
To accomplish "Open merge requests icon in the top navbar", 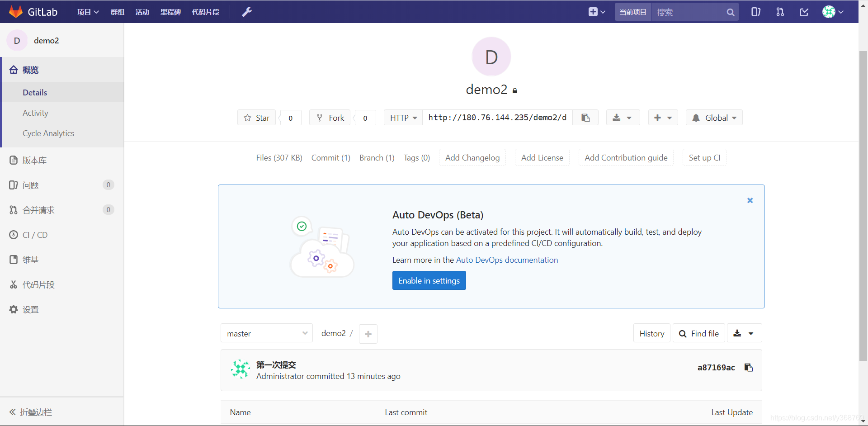I will pyautogui.click(x=780, y=12).
